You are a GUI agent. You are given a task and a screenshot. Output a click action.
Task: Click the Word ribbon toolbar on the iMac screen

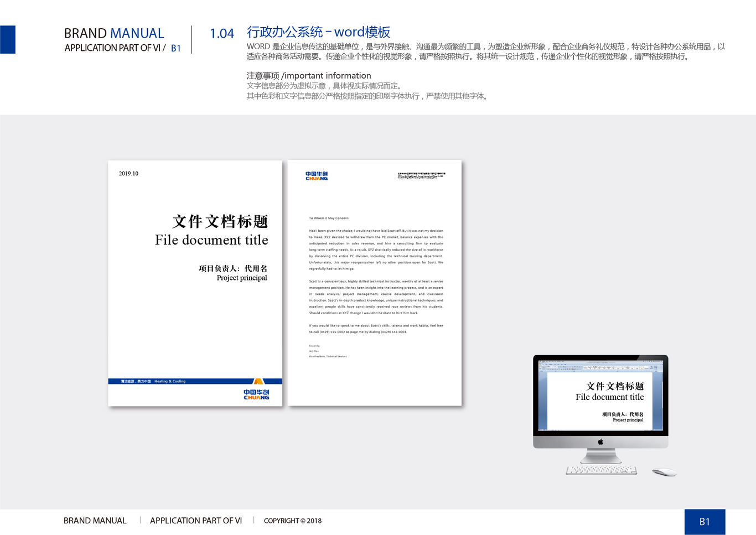[x=600, y=366]
